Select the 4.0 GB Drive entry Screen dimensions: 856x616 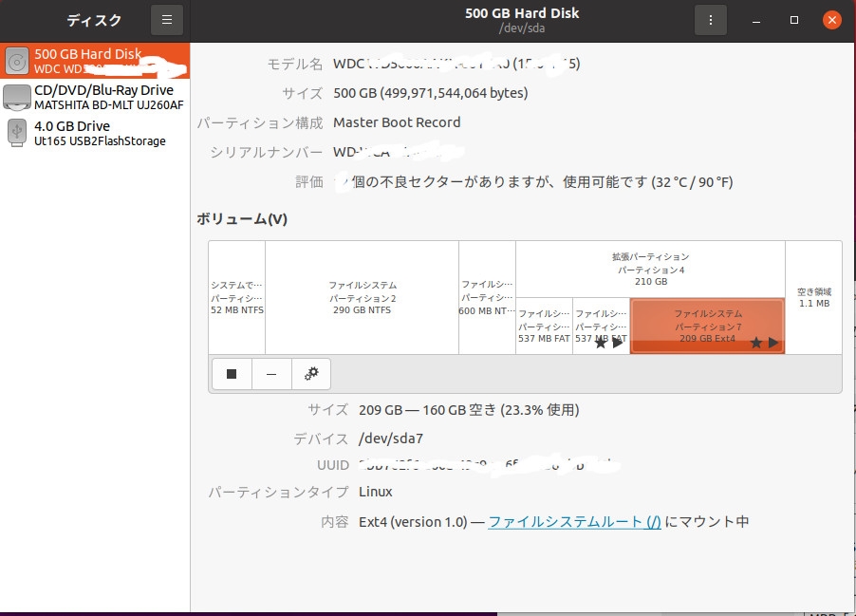click(95, 133)
